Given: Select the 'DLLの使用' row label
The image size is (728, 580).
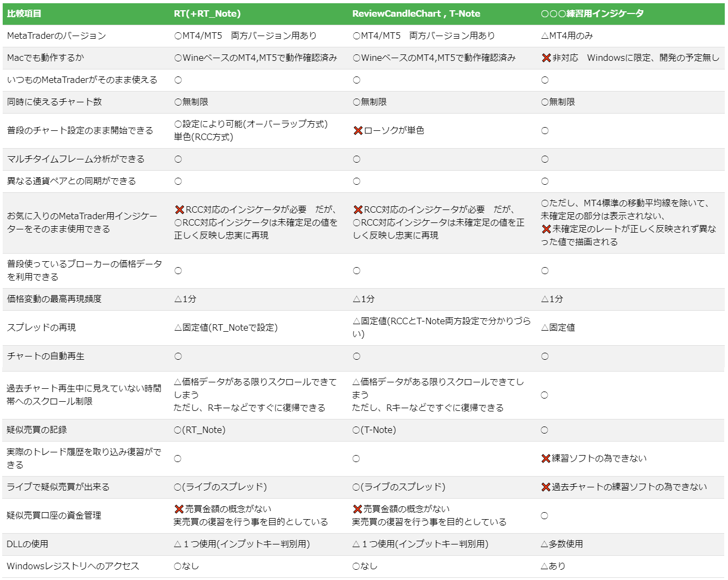Looking at the screenshot, I should [27, 544].
